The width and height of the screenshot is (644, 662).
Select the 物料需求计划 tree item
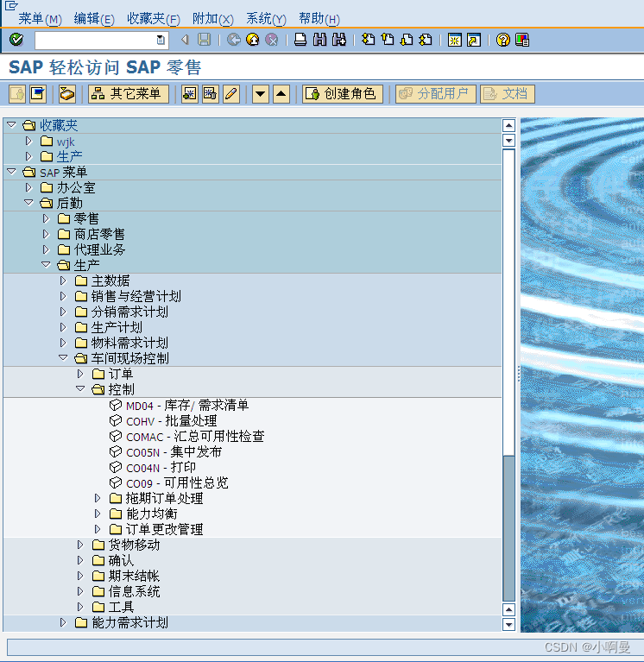pyautogui.click(x=129, y=343)
